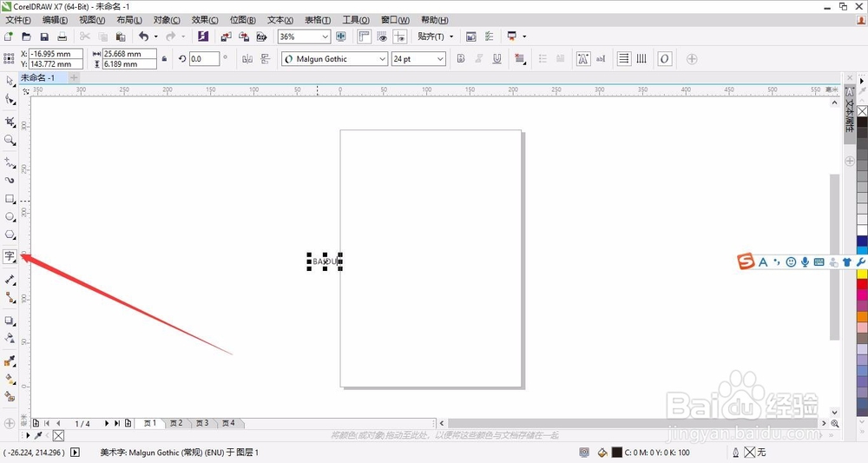Open the 对象(C) menu
The height and width of the screenshot is (463, 868).
(167, 20)
